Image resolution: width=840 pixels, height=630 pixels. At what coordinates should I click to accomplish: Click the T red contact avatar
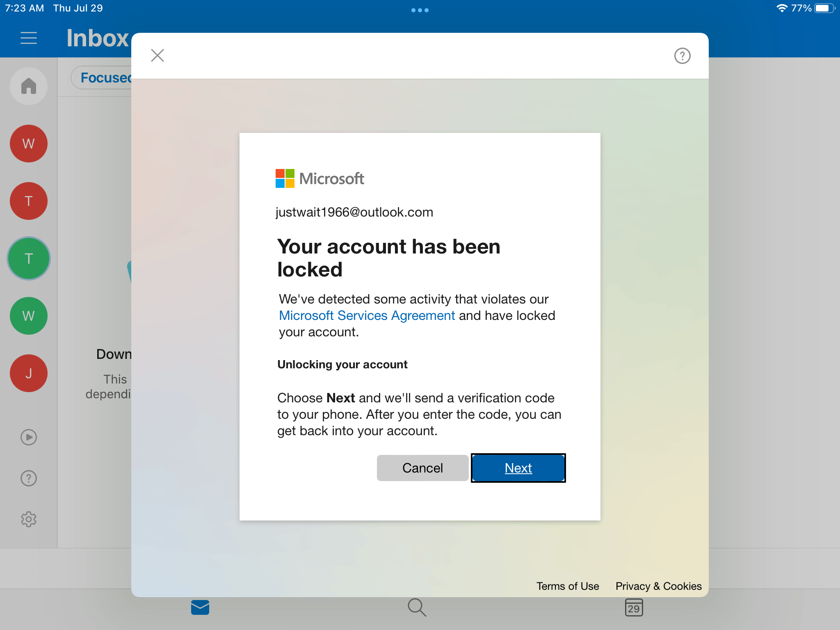click(x=29, y=201)
